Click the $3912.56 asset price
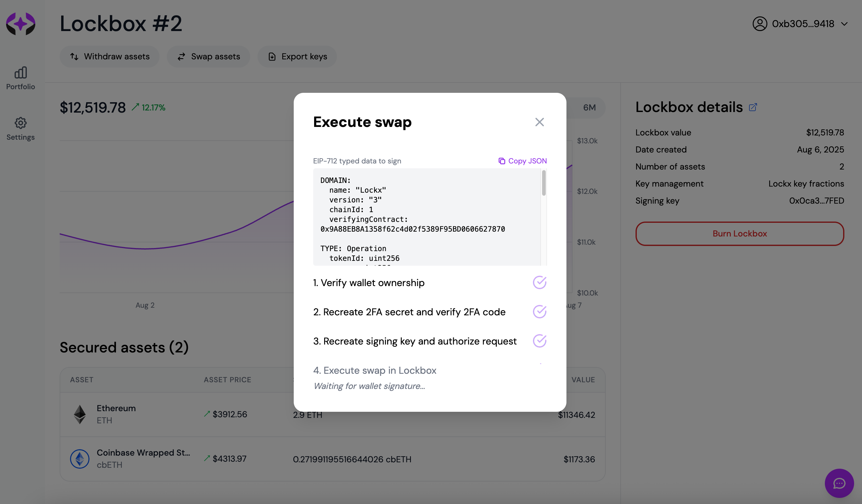 [x=230, y=414]
